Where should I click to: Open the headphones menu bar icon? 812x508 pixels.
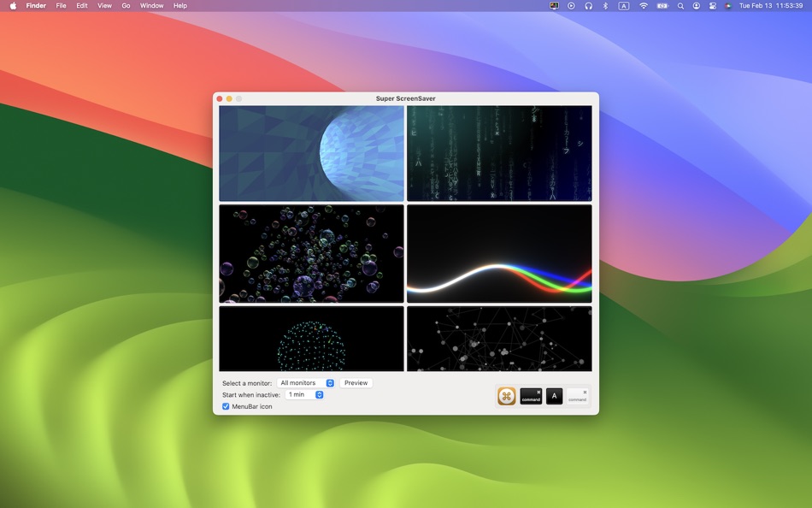click(x=588, y=6)
